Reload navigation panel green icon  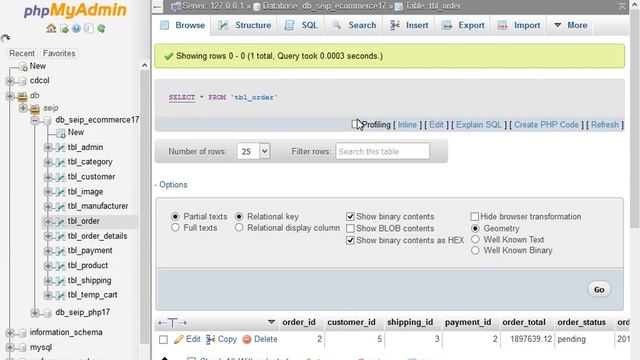(x=101, y=29)
